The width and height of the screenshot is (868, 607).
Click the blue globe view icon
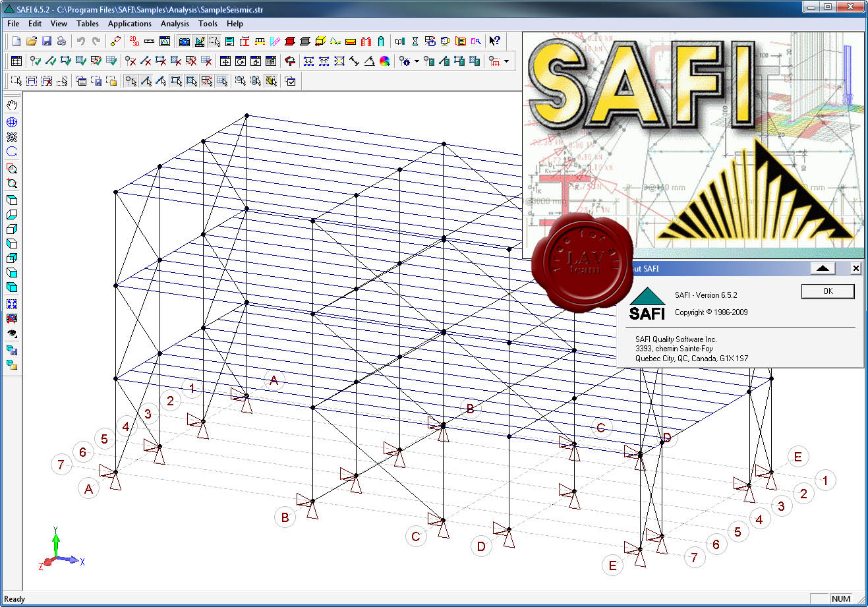coord(11,123)
